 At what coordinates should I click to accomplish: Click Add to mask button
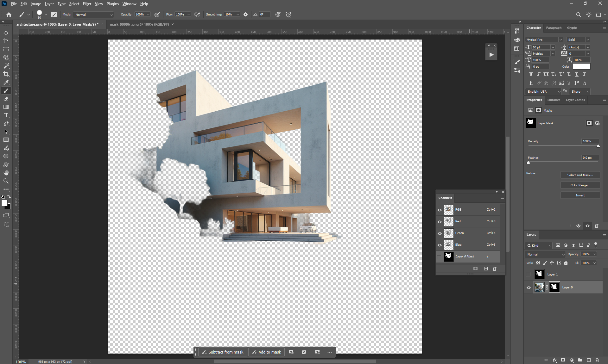tap(267, 352)
